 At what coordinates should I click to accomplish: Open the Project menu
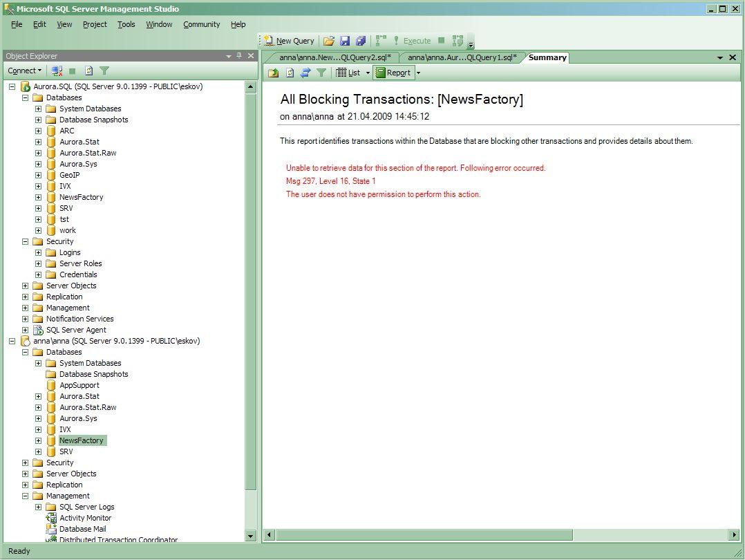pos(95,24)
